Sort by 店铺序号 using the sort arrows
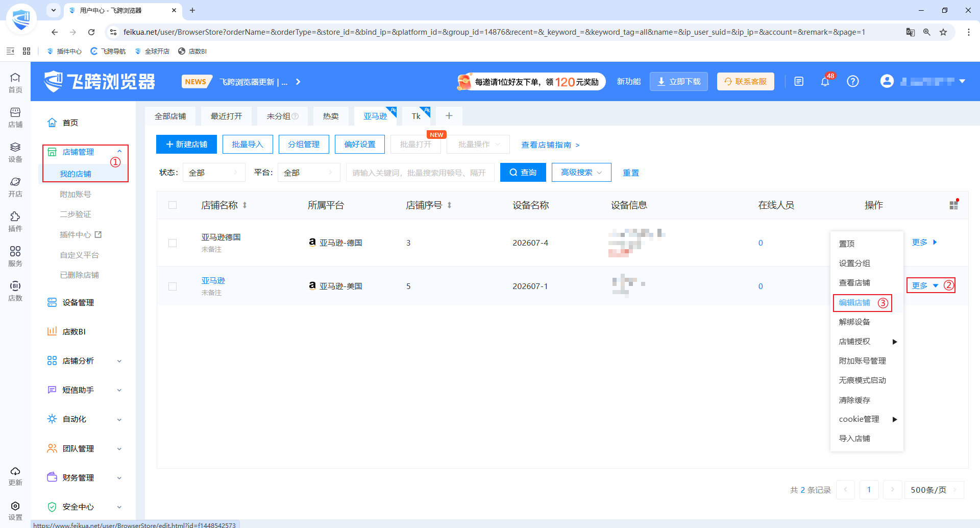Image resolution: width=980 pixels, height=528 pixels. (450, 205)
